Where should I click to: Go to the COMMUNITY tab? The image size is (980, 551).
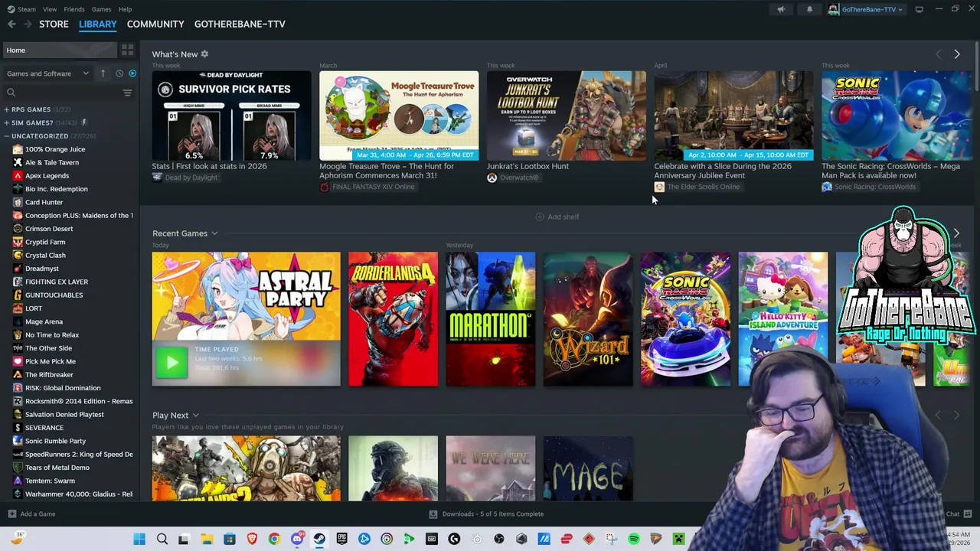(x=155, y=24)
